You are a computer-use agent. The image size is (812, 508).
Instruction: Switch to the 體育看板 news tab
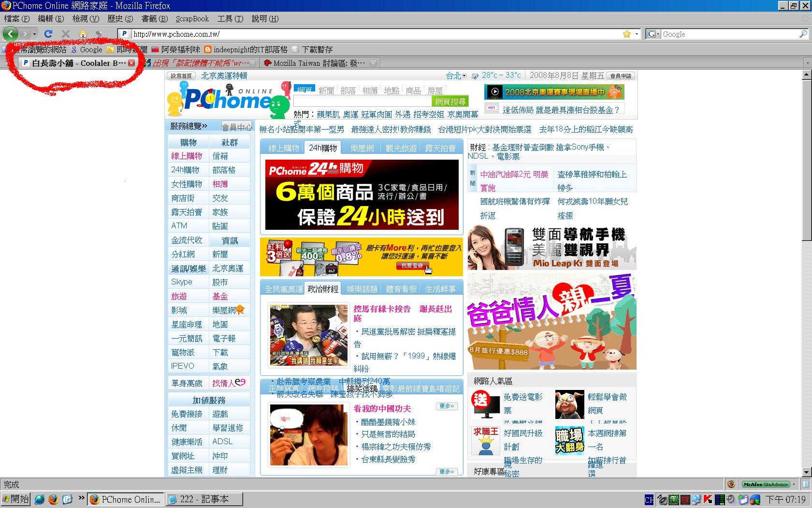[401, 289]
